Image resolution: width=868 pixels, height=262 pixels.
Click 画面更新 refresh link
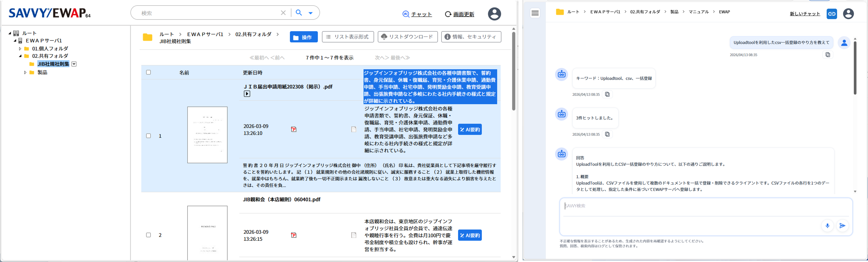pyautogui.click(x=460, y=14)
